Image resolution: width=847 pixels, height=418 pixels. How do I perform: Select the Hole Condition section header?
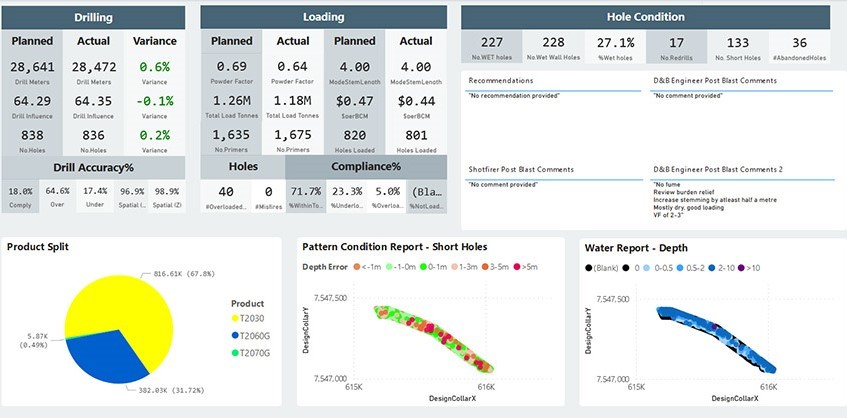(x=645, y=17)
